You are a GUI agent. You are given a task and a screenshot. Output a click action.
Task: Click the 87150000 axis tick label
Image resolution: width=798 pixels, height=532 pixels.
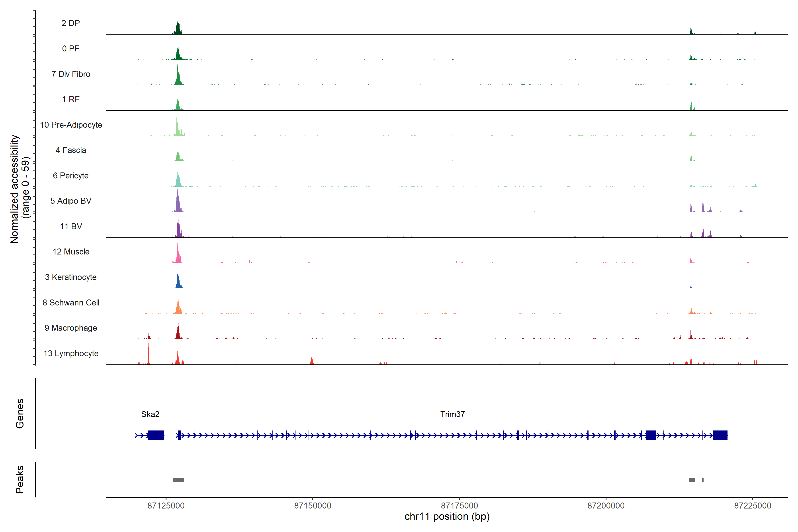pos(313,506)
